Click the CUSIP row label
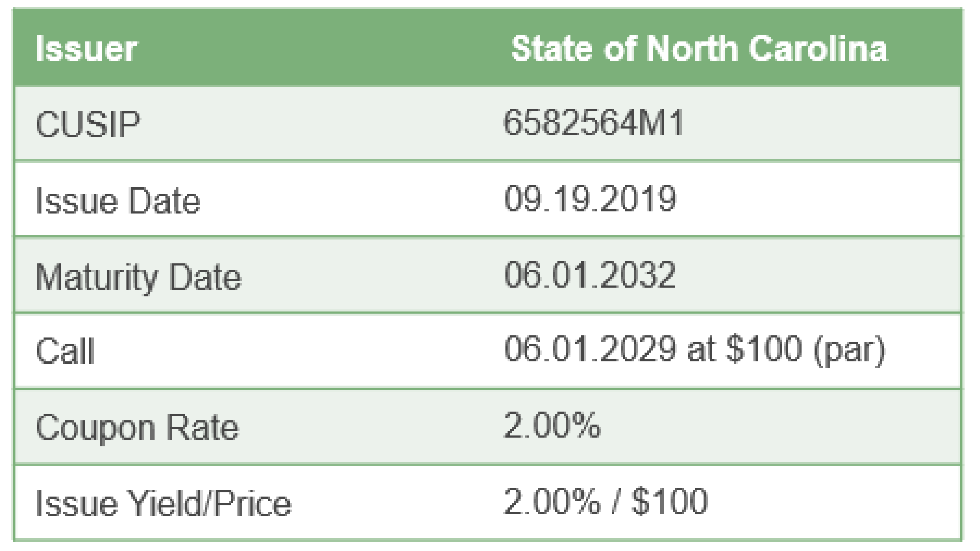 pyautogui.click(x=88, y=124)
